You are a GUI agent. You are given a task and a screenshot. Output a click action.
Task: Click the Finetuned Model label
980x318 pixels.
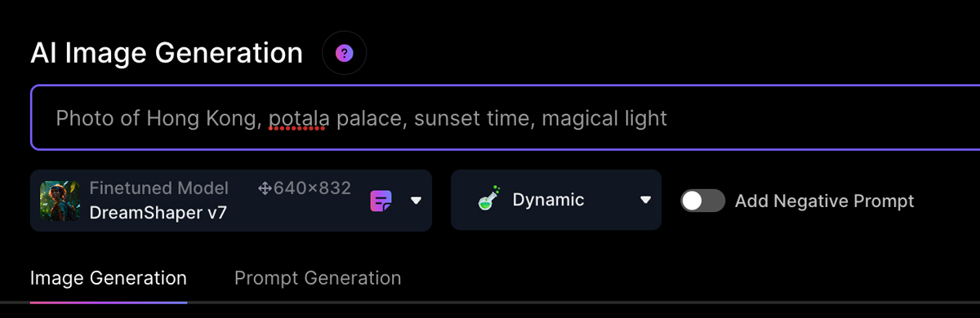[158, 188]
